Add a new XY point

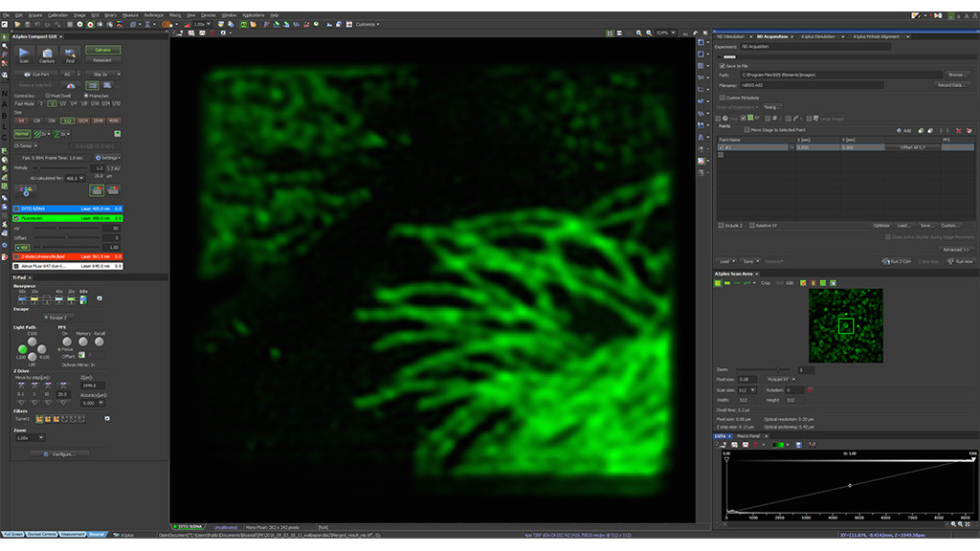pos(903,130)
